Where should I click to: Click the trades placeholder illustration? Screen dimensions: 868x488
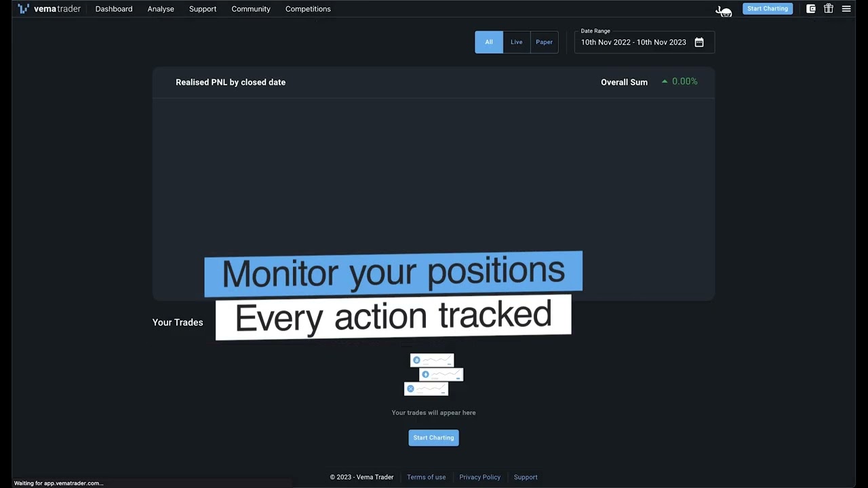point(434,375)
